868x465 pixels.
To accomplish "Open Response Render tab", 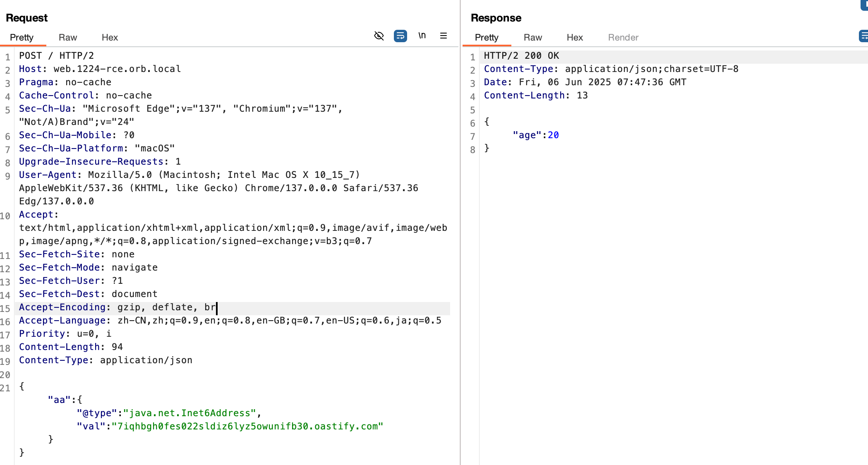I will [623, 38].
